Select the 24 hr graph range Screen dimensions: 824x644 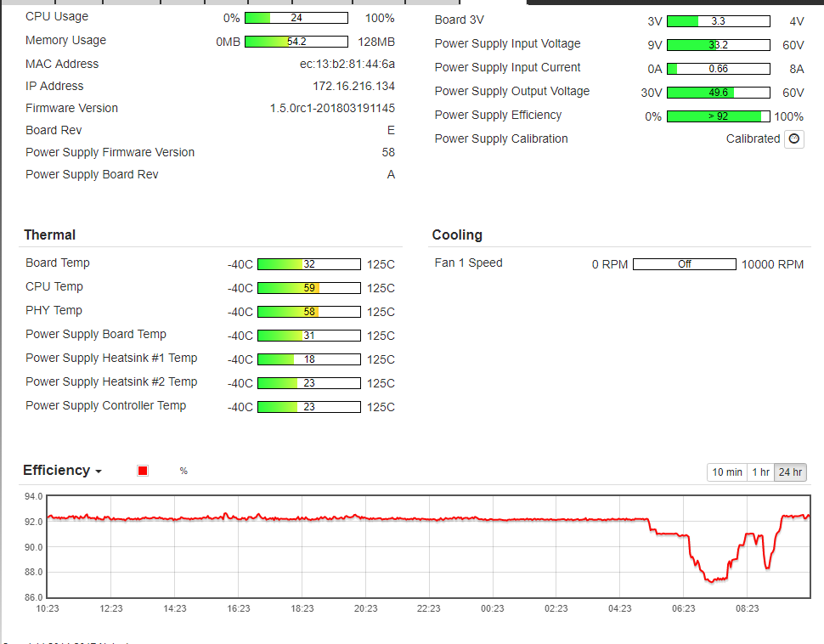click(790, 472)
